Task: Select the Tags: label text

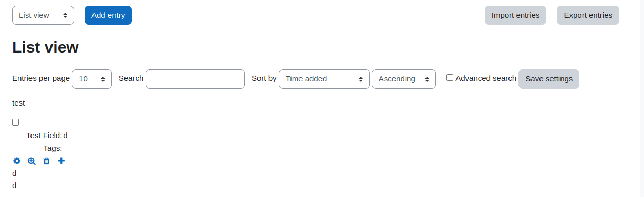Action: point(53,148)
